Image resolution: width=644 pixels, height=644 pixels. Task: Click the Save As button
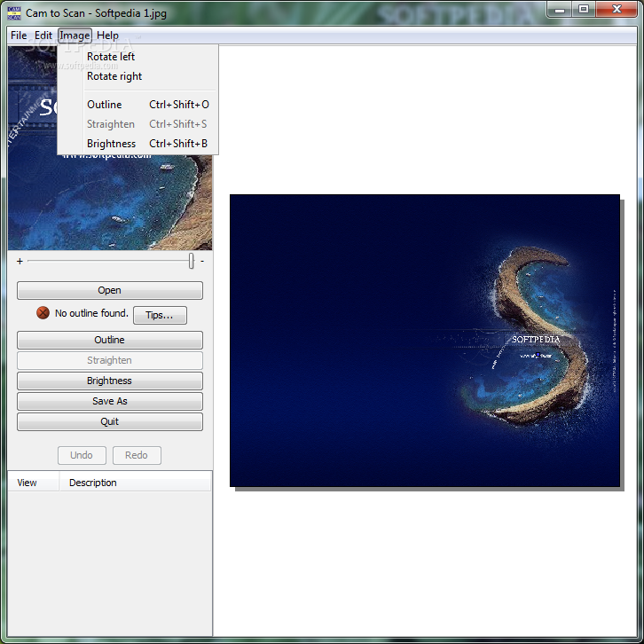pos(110,401)
